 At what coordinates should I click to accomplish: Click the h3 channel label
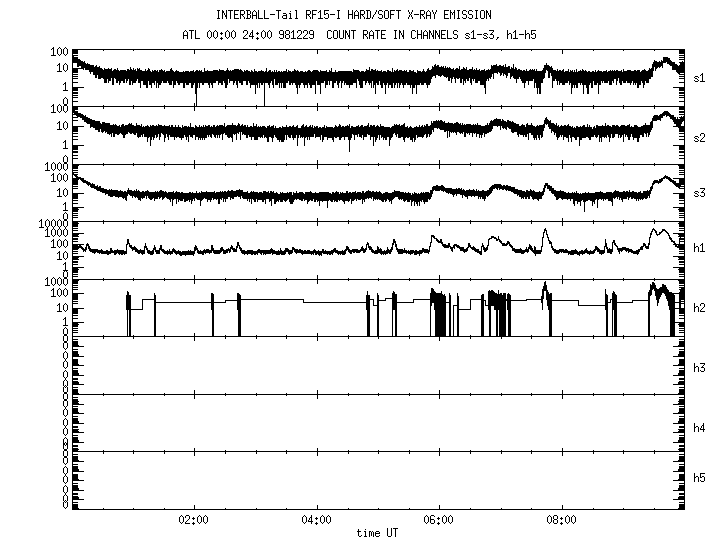point(699,367)
